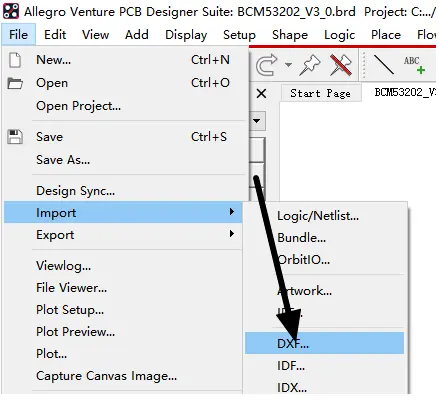
Task: Click Capture Canvas Image... entry
Action: tap(106, 376)
